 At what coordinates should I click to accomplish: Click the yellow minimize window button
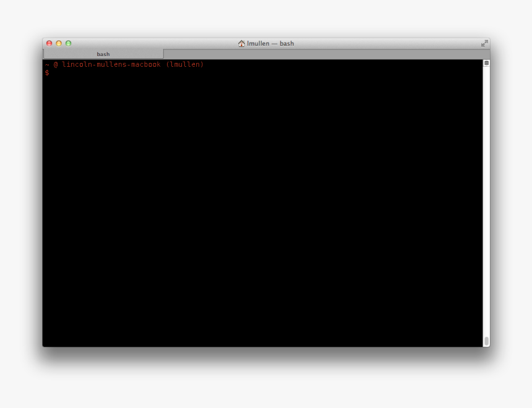point(59,43)
